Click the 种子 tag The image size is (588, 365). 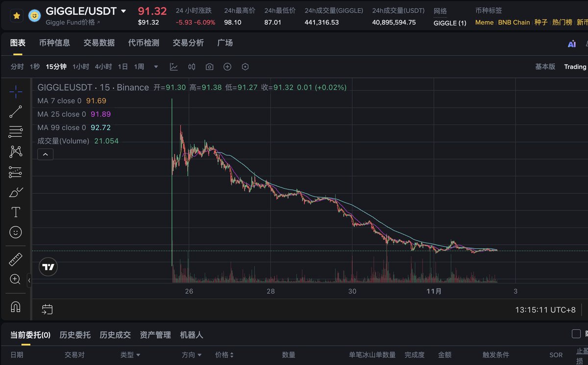point(541,23)
